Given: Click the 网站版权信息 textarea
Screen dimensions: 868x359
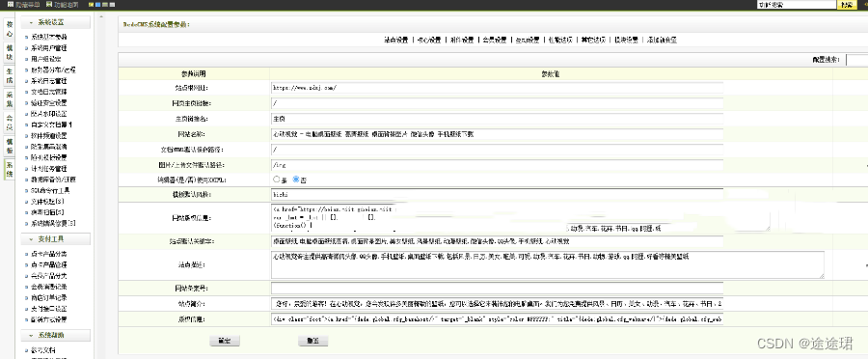Looking at the screenshot, I should tap(521, 218).
